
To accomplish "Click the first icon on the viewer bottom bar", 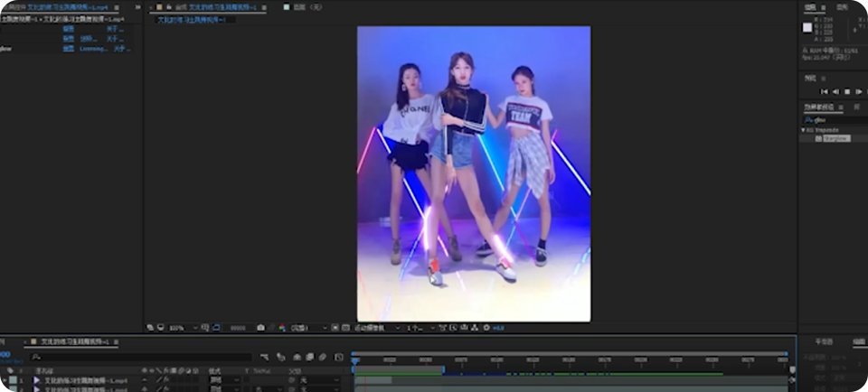I will click(150, 327).
